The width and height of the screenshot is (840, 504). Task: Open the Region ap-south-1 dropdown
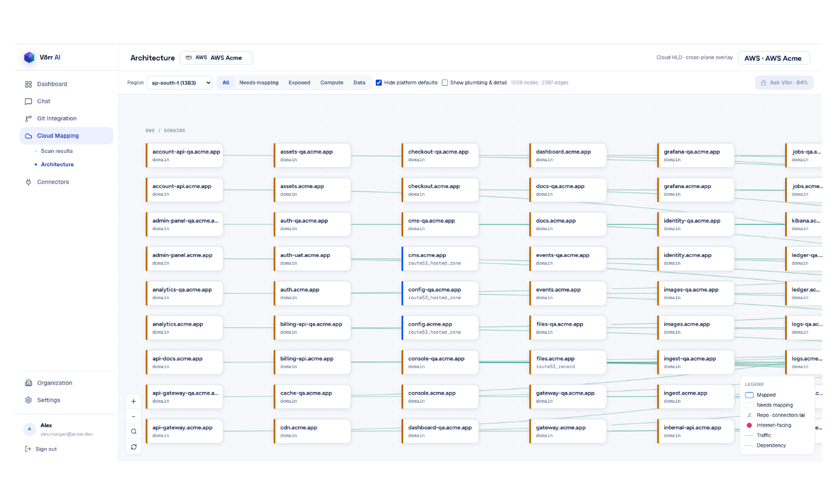coord(179,83)
